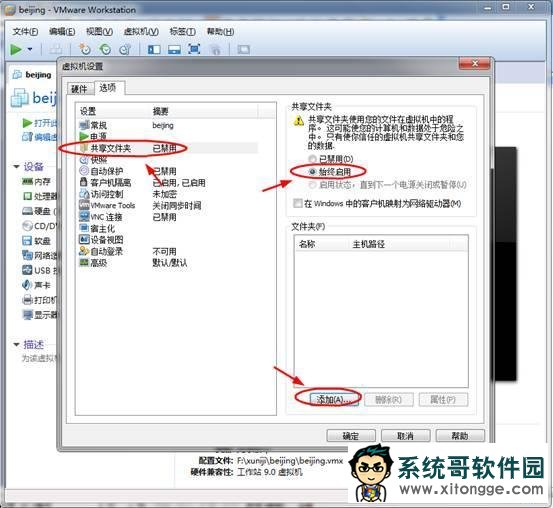Click the Take Snapshot toolbar icon
The image size is (553, 508).
pos(85,49)
